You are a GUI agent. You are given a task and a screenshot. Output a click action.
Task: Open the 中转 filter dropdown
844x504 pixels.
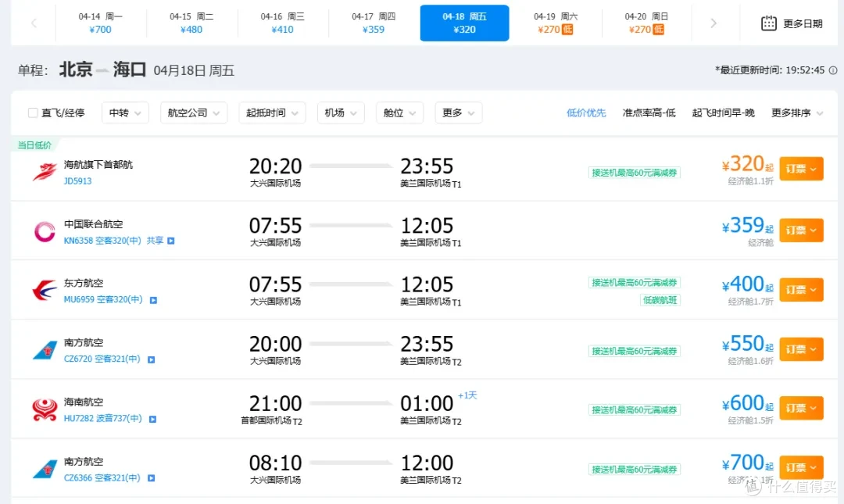coord(125,113)
